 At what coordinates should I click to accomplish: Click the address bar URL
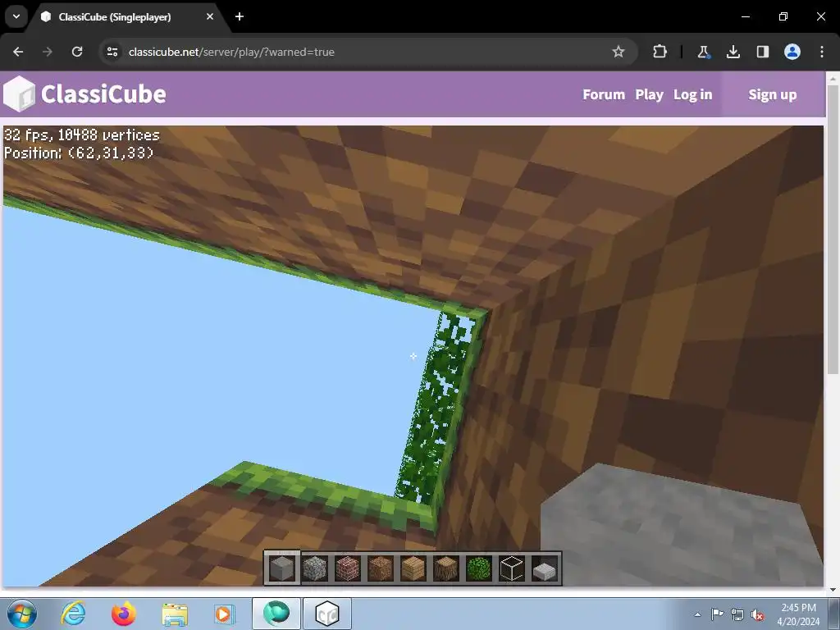[231, 52]
